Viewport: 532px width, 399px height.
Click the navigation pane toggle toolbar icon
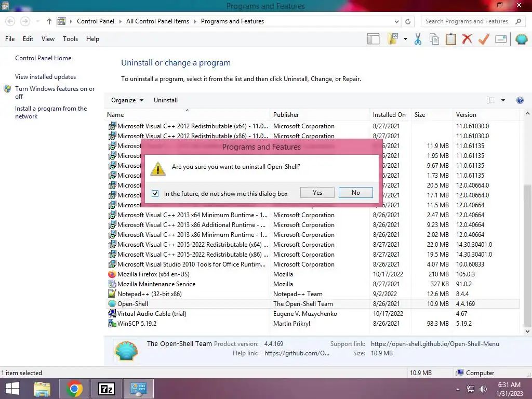click(x=373, y=39)
